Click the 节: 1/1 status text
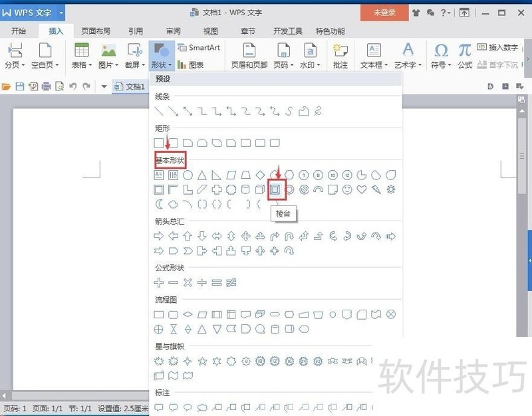532x416 pixels. (80, 409)
